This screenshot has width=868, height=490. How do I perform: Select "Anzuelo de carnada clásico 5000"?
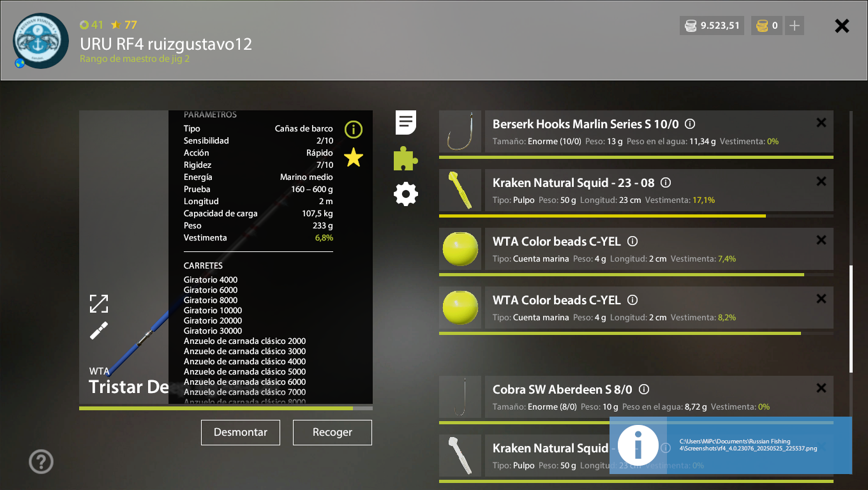244,371
